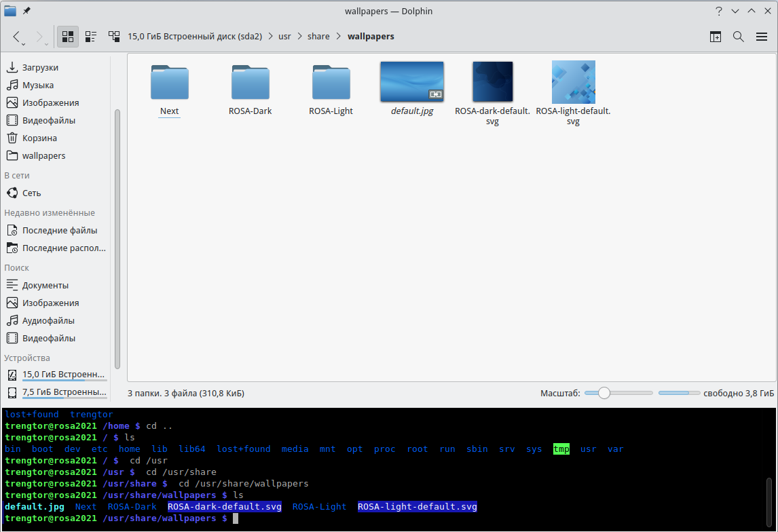Expand breadcrumb arrow after usr
This screenshot has height=532, width=778.
pos(299,36)
